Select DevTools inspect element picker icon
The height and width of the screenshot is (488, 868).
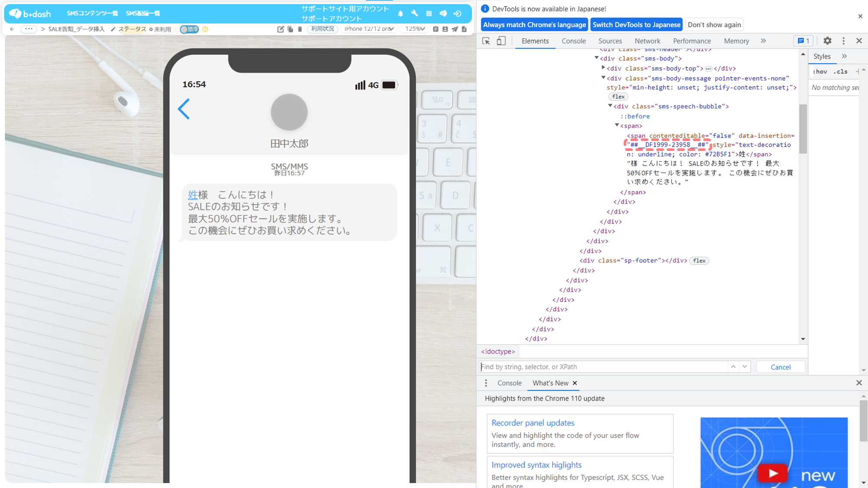pos(486,41)
